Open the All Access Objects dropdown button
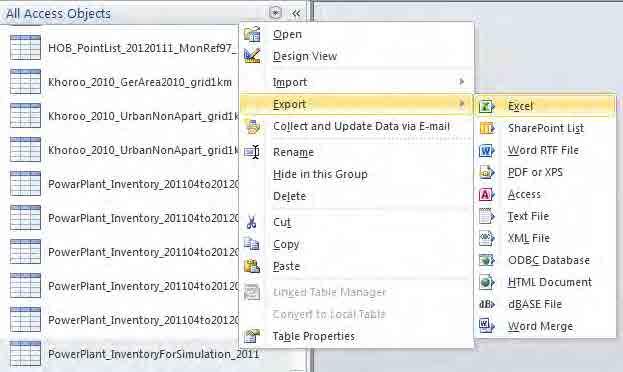623x372 pixels. [x=275, y=13]
